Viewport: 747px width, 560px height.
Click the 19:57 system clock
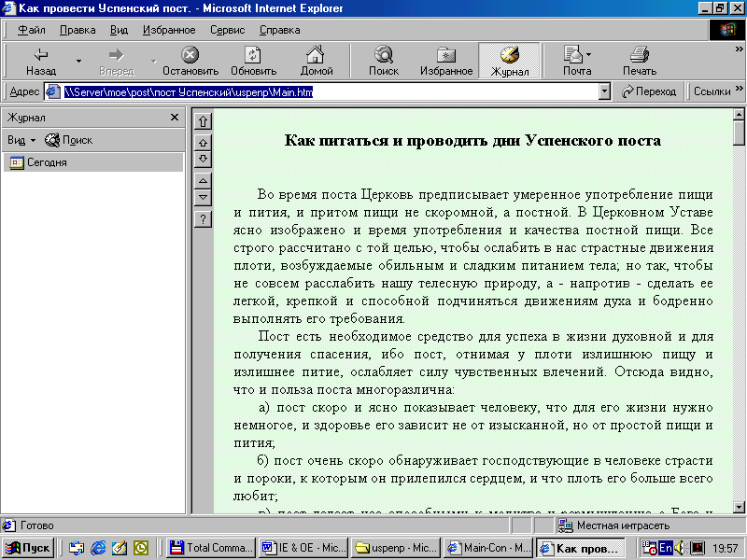point(726,548)
